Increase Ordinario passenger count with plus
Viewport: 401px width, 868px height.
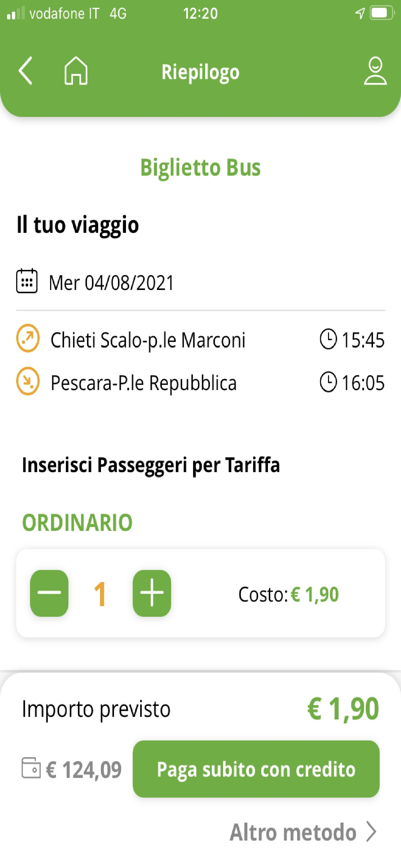(x=152, y=593)
